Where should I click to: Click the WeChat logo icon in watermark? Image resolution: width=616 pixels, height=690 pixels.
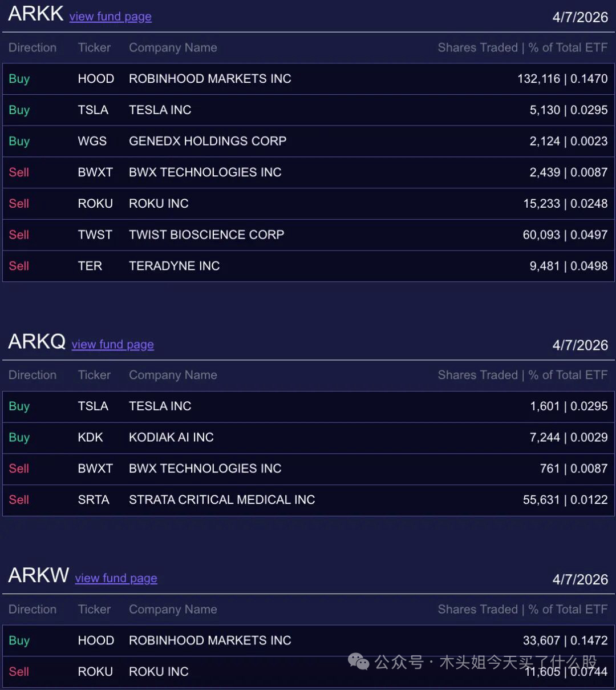pos(359,661)
